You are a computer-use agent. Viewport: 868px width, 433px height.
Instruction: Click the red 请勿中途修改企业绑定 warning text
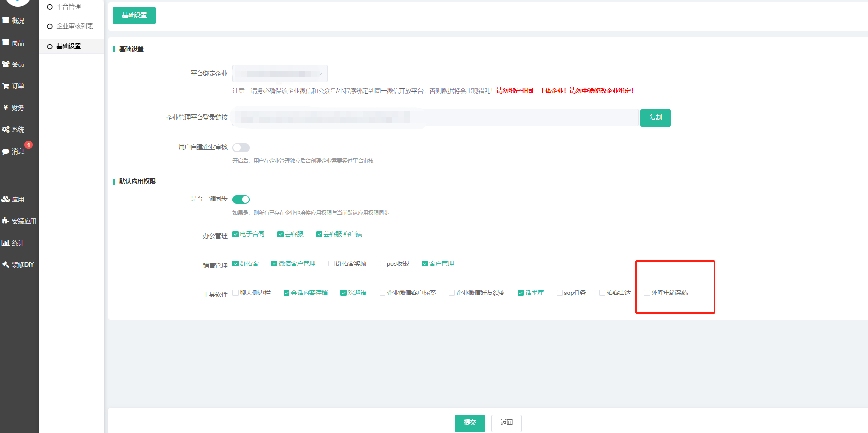coord(601,91)
